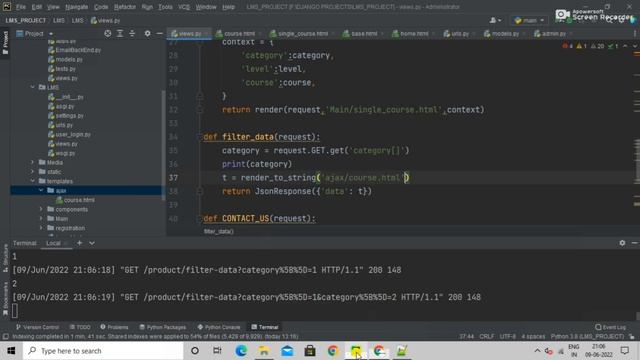
Task: Open Version Control tool window
Action: [37, 327]
